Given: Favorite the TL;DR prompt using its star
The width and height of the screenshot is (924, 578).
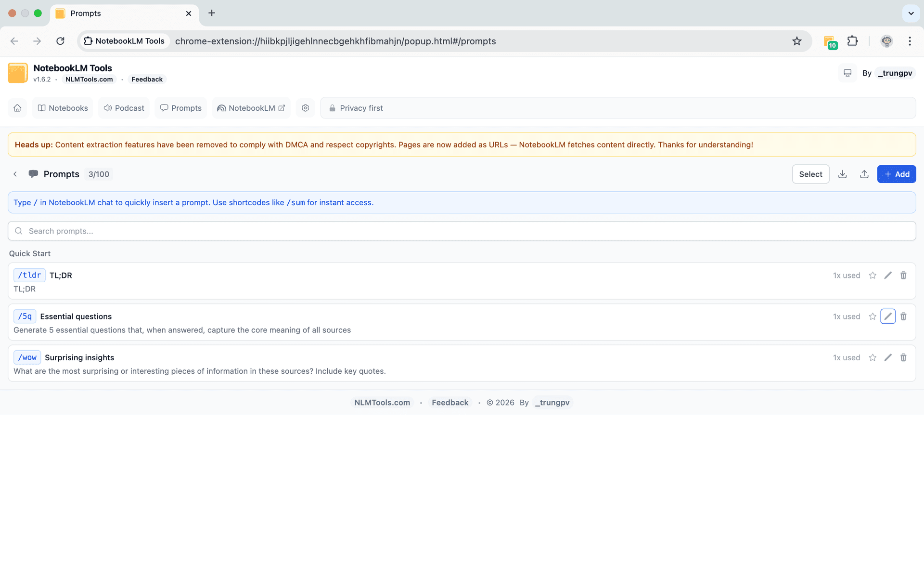Looking at the screenshot, I should click(873, 275).
